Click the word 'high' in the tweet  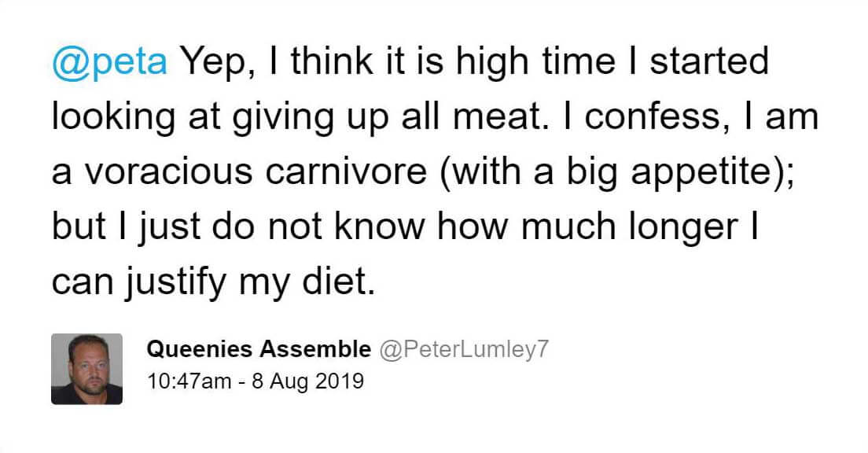(x=493, y=63)
